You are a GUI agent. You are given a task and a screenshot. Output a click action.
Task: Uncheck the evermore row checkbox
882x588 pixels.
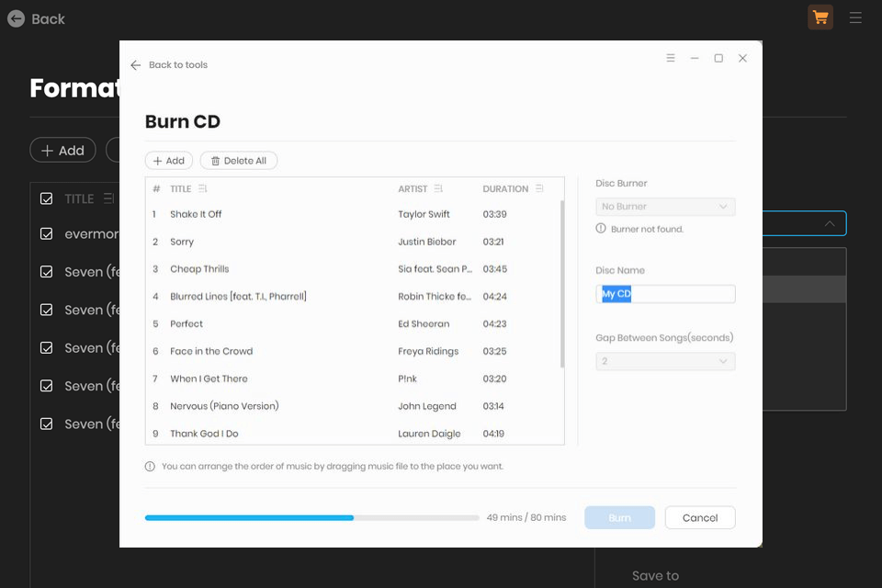pyautogui.click(x=46, y=233)
